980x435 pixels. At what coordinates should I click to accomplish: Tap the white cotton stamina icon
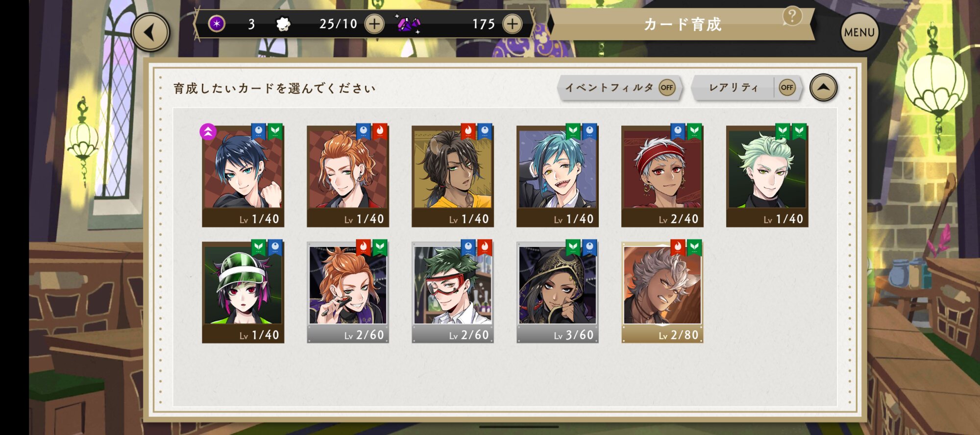283,24
